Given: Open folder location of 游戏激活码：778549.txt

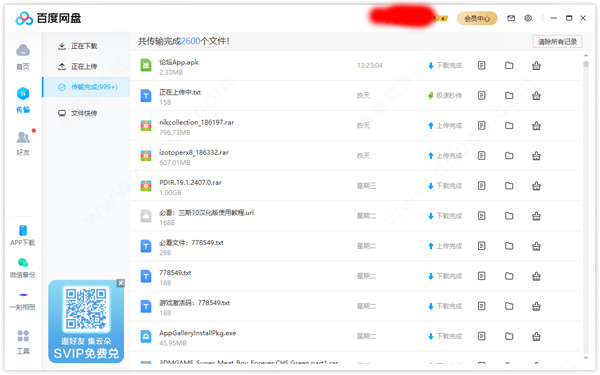Looking at the screenshot, I should pos(509,306).
